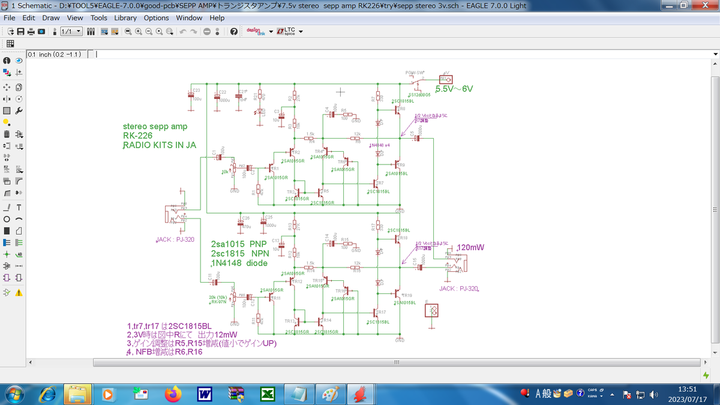Open the Options menu

156,18
